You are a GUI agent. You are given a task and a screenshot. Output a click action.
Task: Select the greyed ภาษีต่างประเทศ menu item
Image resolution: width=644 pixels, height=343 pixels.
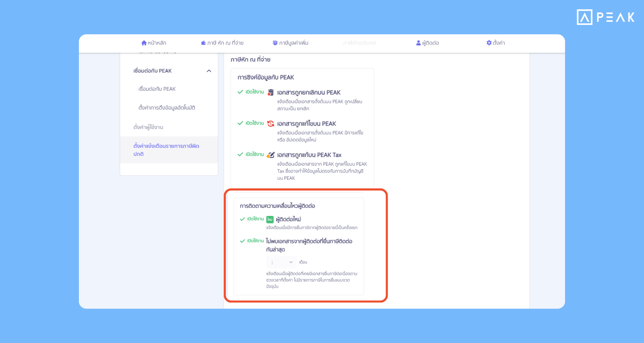click(x=360, y=43)
